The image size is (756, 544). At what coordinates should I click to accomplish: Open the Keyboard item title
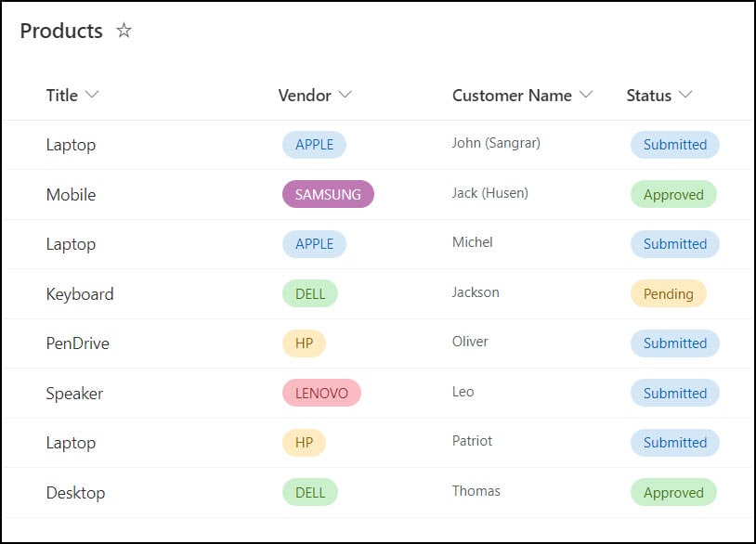(x=80, y=294)
